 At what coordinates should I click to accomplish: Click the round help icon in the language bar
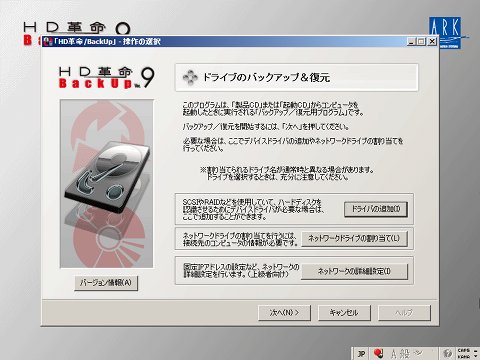447,353
